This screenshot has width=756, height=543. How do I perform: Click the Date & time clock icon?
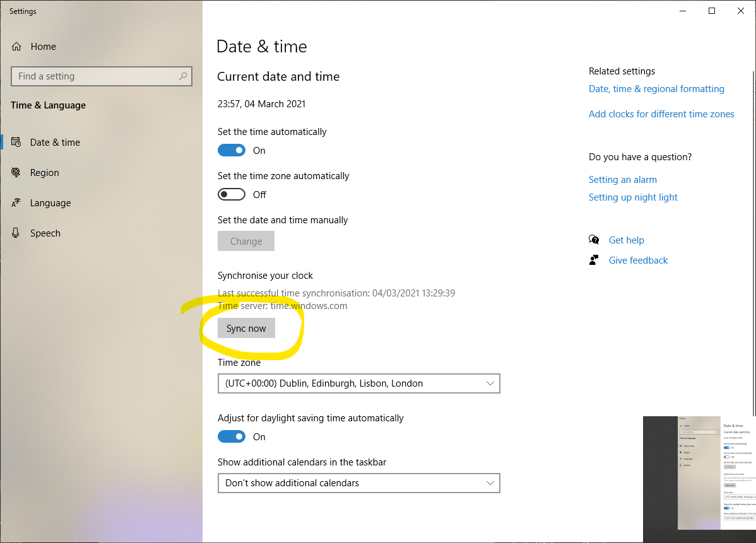click(16, 143)
